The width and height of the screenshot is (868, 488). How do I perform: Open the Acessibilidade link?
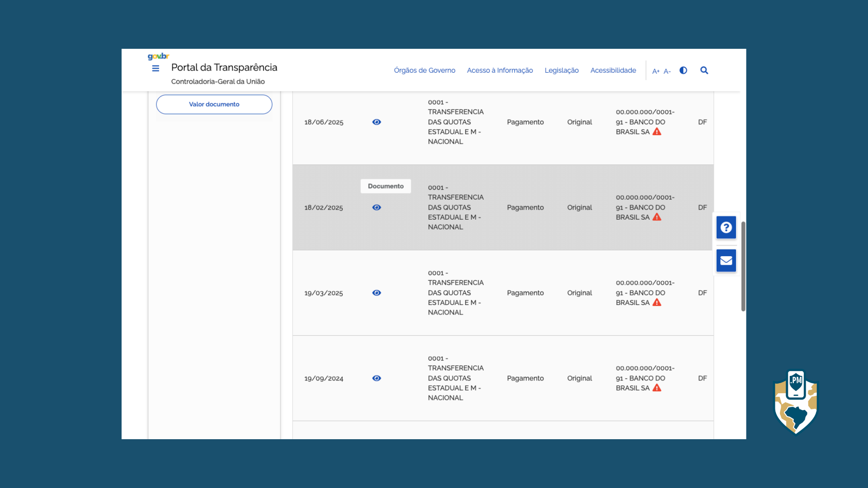pyautogui.click(x=613, y=70)
